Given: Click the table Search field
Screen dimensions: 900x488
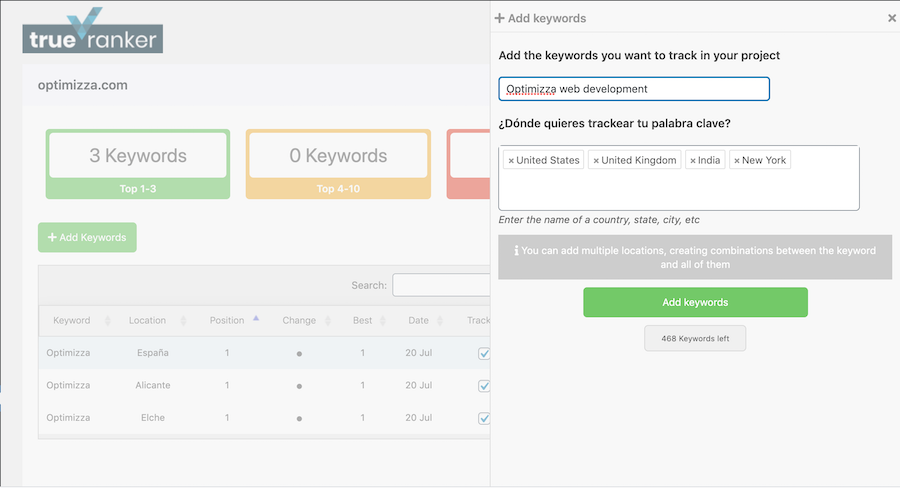Looking at the screenshot, I should point(441,285).
